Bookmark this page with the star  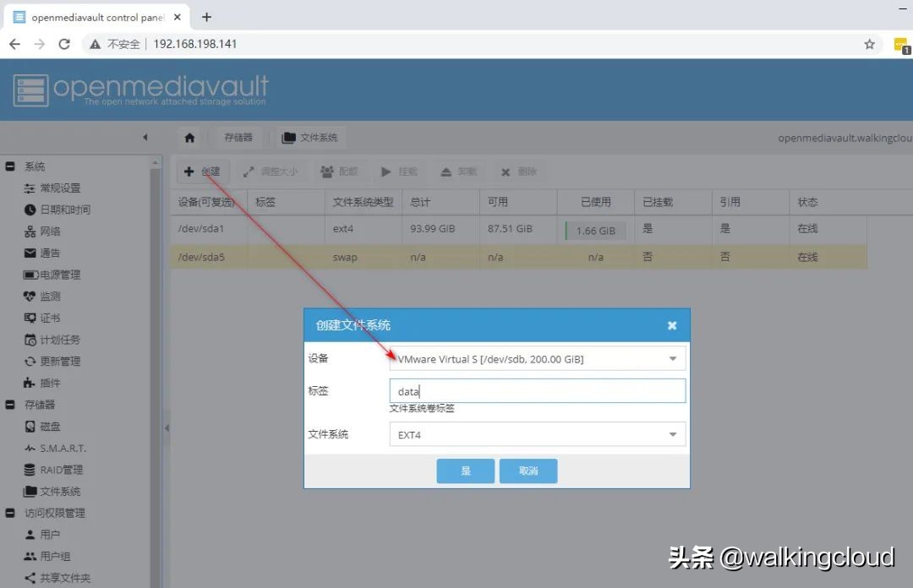[869, 44]
